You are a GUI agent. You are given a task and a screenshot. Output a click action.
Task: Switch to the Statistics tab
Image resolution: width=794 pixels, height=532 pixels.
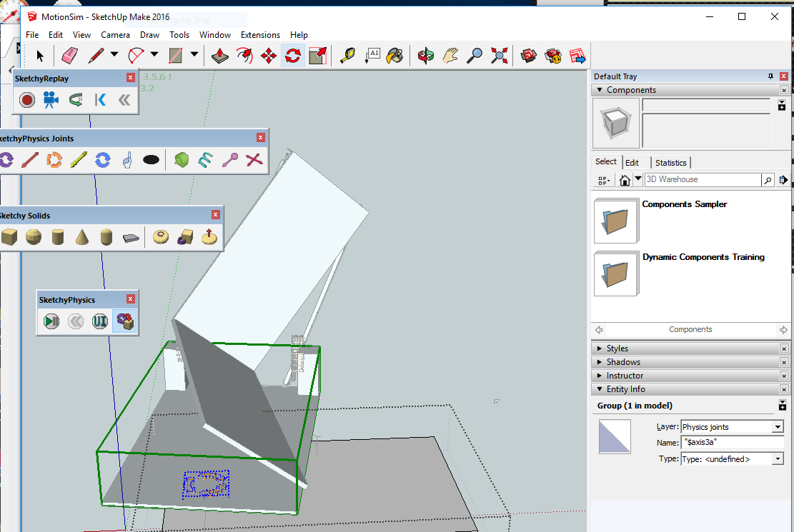pyautogui.click(x=671, y=163)
